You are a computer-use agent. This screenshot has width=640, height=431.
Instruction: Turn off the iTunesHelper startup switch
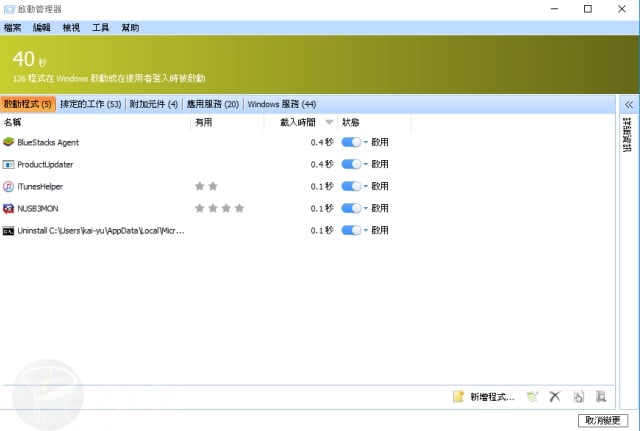coord(350,186)
